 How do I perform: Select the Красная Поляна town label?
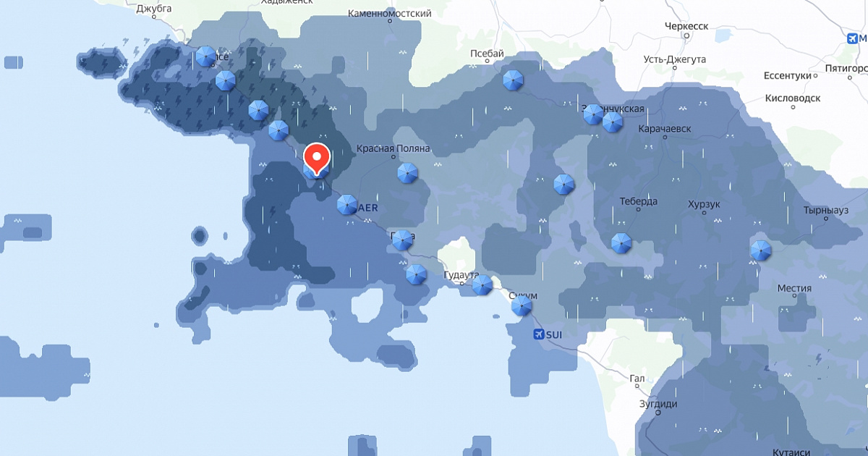(x=393, y=148)
